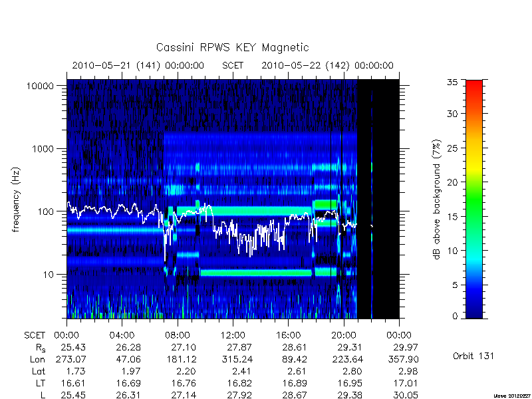Click the 10000 frequency axis label
This screenshot has width=532, height=399.
pyautogui.click(x=40, y=86)
